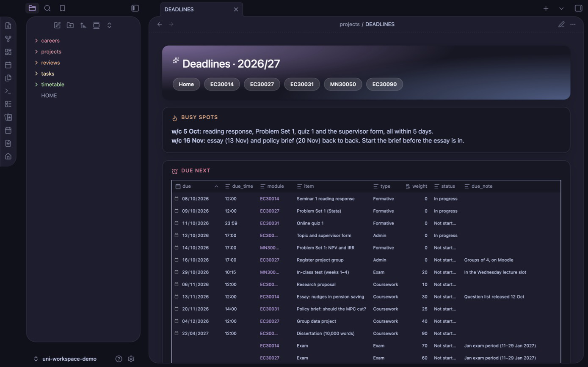Open Obsidian settings gear
This screenshot has width=588, height=367.
click(x=131, y=359)
